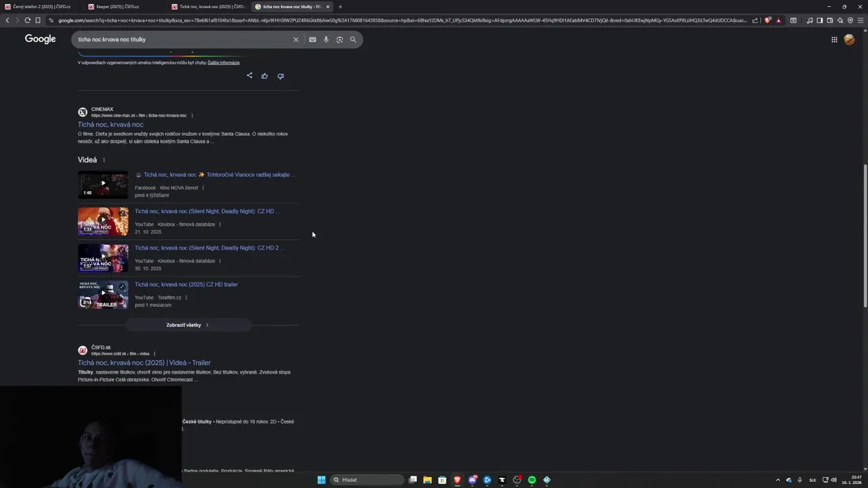Open the Windows Start menu
The height and width of the screenshot is (488, 868).
click(x=321, y=480)
